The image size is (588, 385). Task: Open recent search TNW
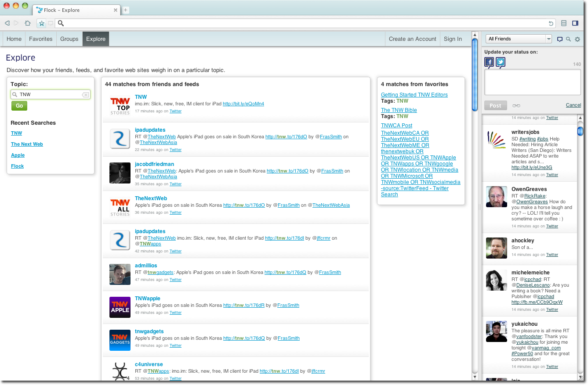pos(16,133)
